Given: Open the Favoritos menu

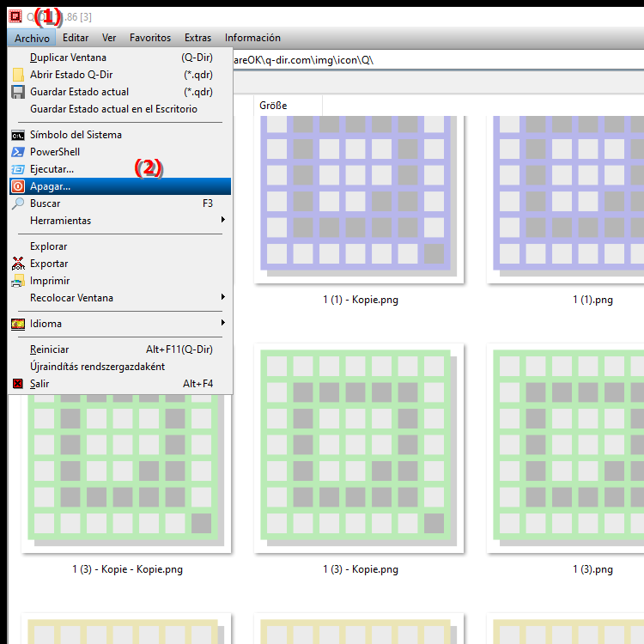Looking at the screenshot, I should tap(150, 38).
